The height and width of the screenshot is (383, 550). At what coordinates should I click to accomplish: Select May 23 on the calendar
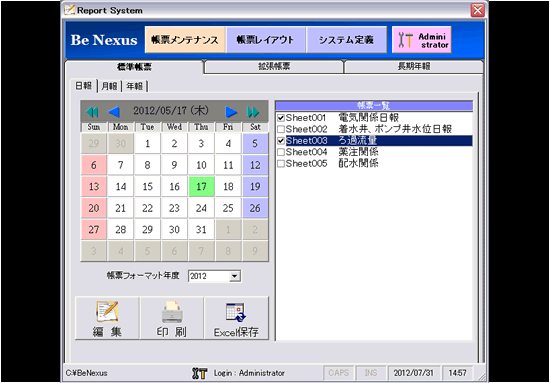pos(174,208)
